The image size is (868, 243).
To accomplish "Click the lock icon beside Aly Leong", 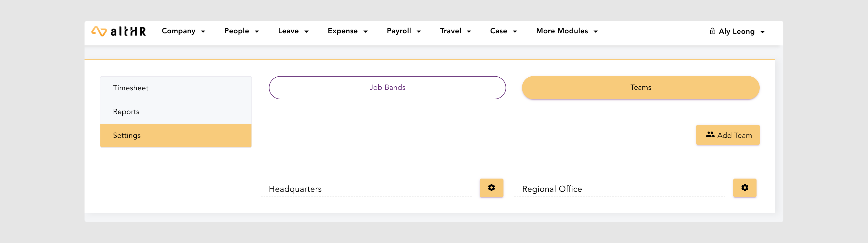I will pyautogui.click(x=712, y=31).
